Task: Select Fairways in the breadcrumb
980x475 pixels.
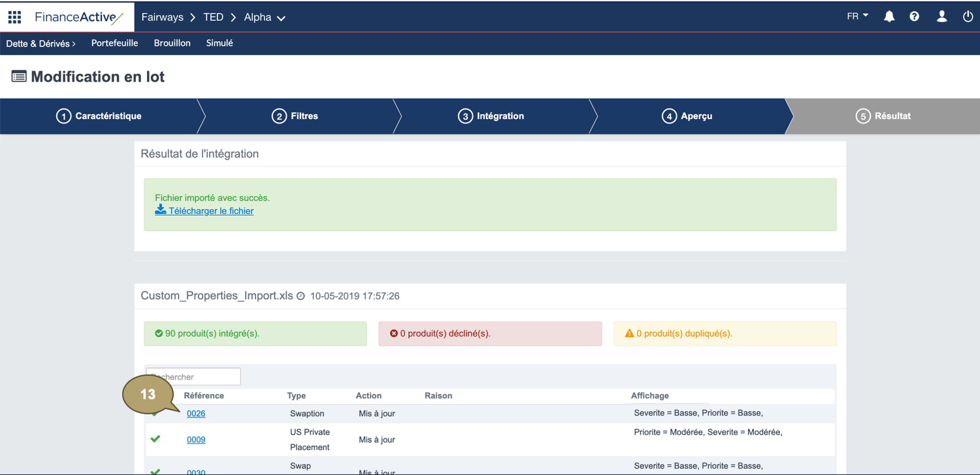Action: [x=162, y=18]
